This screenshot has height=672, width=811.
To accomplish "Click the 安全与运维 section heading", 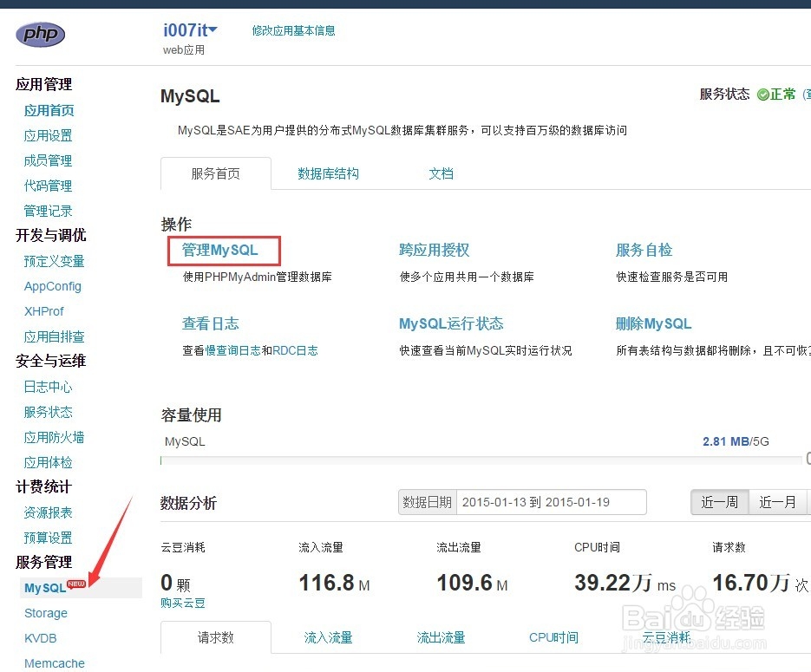I will coord(50,361).
